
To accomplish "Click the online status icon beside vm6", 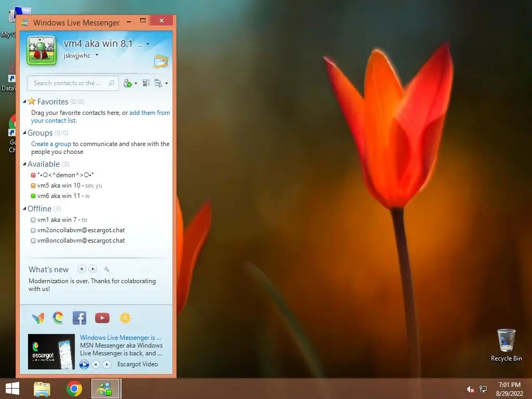I will (x=33, y=196).
